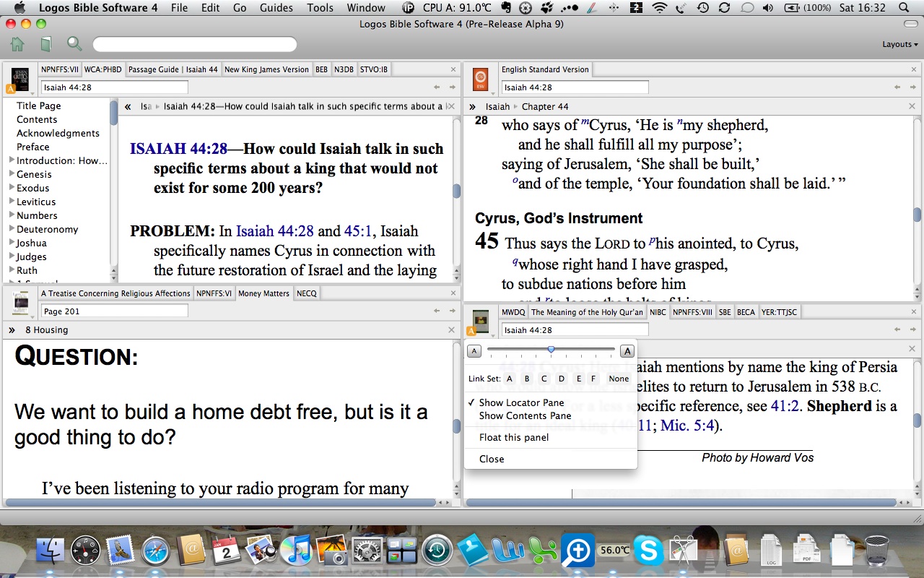Open Finder from the Dock
The height and width of the screenshot is (578, 924).
50,551
